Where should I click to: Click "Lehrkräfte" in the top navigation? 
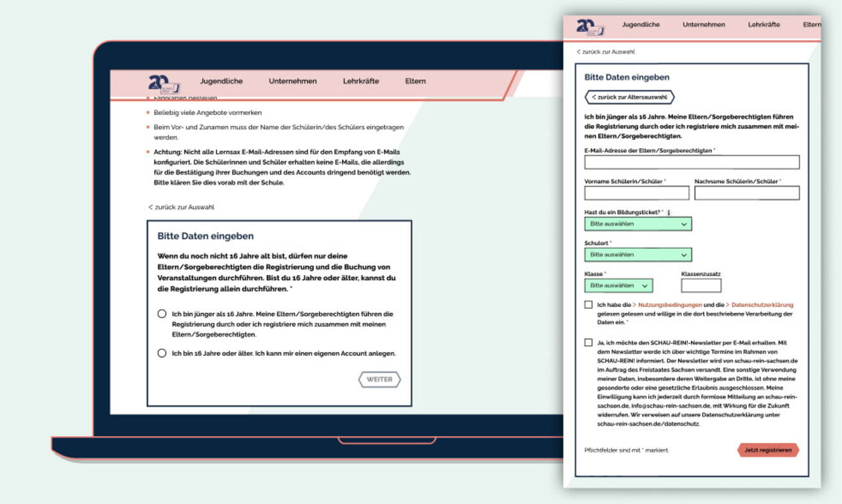coord(360,81)
